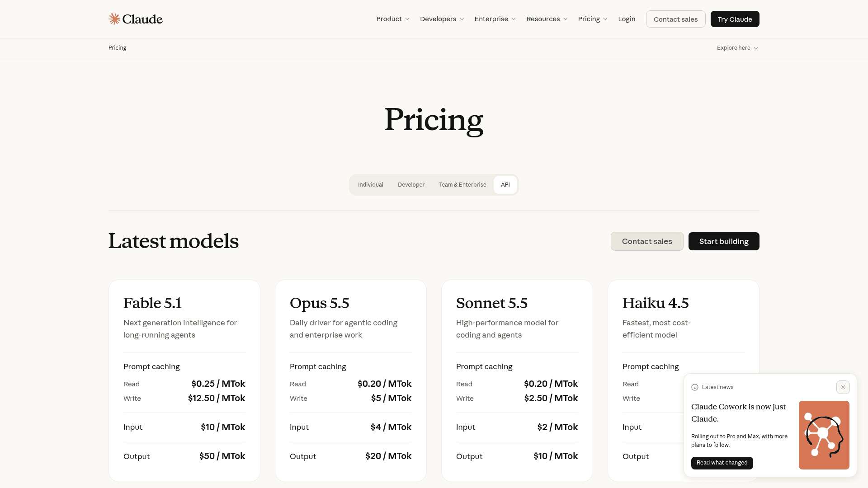The image size is (868, 488).
Task: Click Opus 5.5 read price $0.20 / MTok
Action: 384,384
